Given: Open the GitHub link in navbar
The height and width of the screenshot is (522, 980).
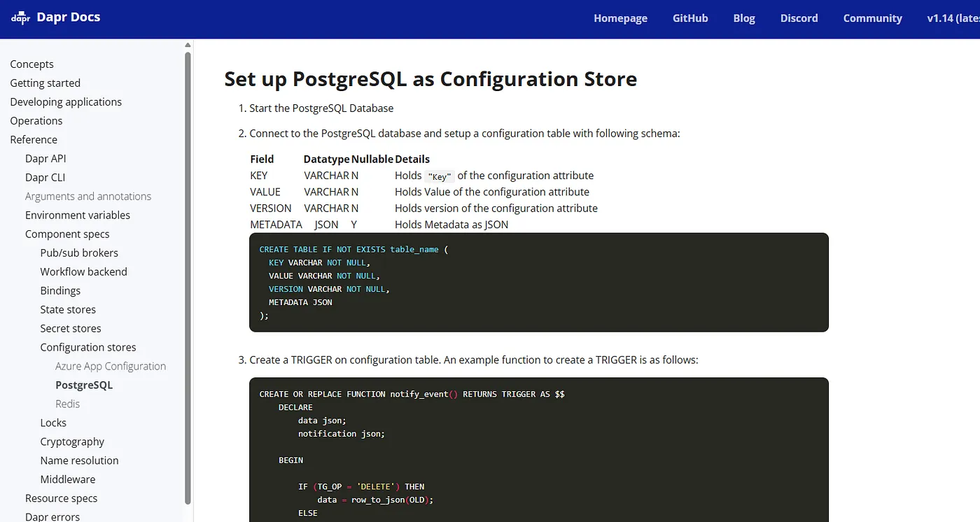Looking at the screenshot, I should coord(690,18).
